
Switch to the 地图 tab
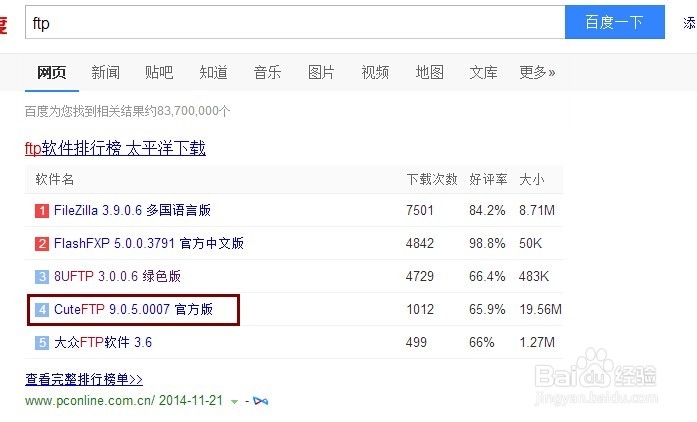(x=429, y=72)
